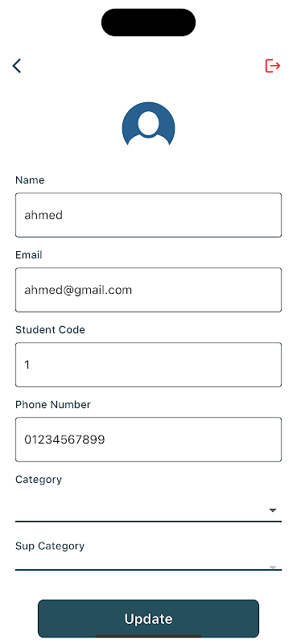Image resolution: width=297 pixels, height=644 pixels.
Task: Click the empty Category dropdown line
Action: coord(148,510)
